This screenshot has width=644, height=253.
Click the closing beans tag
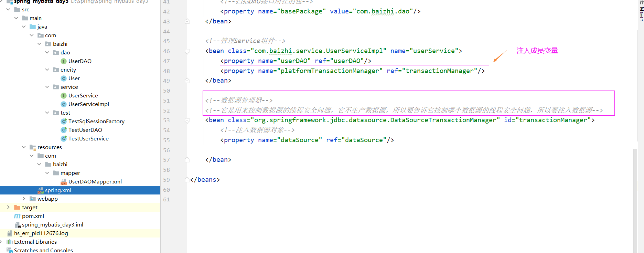(205, 180)
